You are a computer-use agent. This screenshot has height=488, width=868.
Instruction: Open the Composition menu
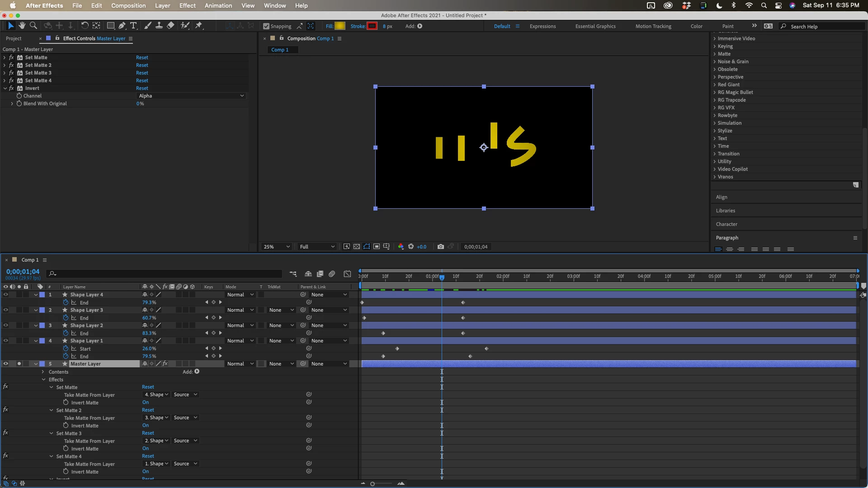tap(128, 5)
